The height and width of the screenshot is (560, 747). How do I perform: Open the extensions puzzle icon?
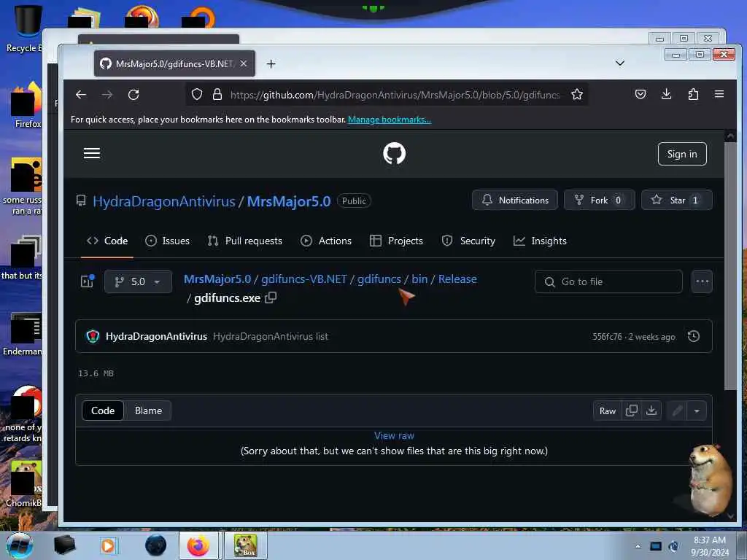(x=693, y=94)
